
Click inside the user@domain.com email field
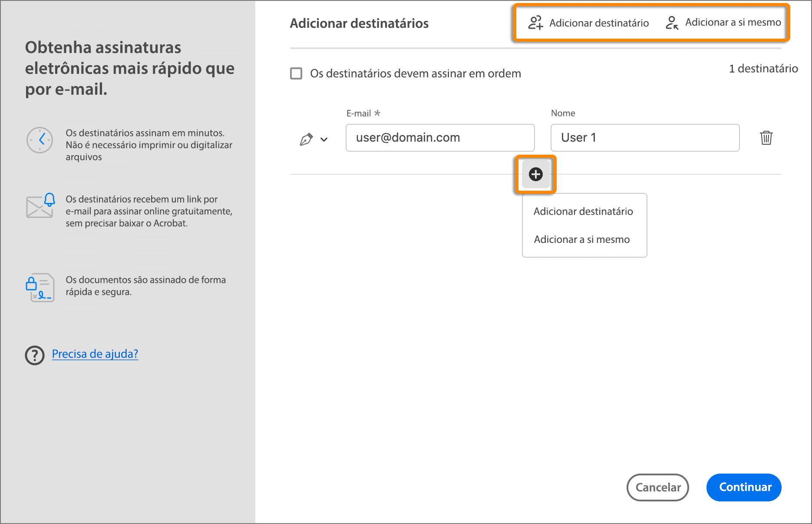coord(439,138)
